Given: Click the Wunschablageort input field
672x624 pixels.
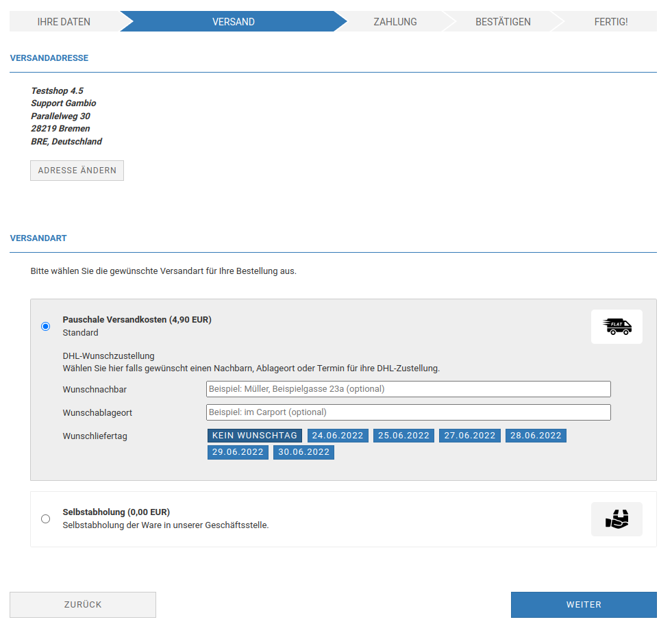Looking at the screenshot, I should pyautogui.click(x=408, y=412).
